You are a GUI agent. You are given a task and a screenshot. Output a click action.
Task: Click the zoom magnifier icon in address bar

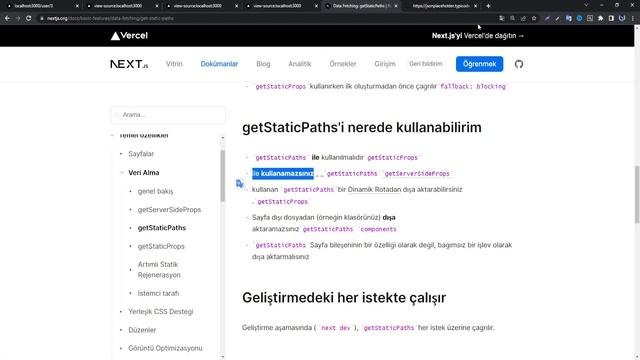pyautogui.click(x=513, y=18)
